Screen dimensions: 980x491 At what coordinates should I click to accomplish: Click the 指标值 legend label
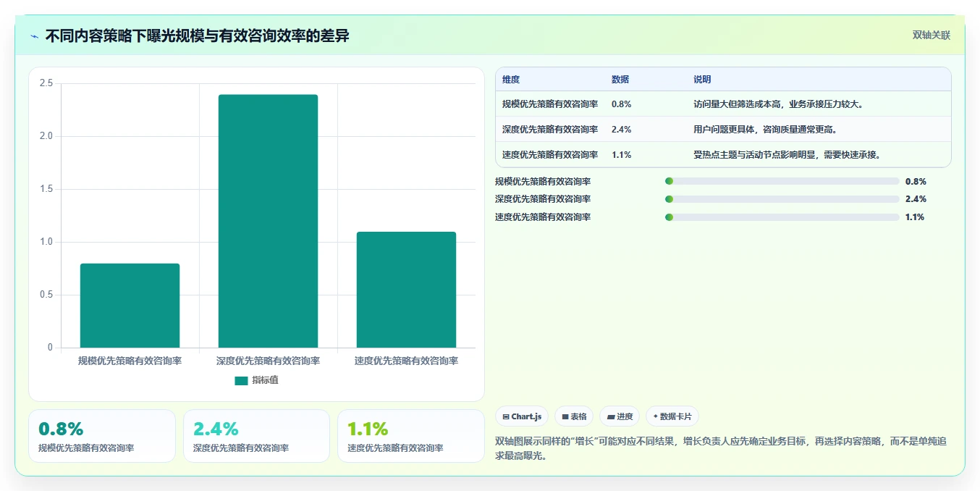click(x=265, y=380)
